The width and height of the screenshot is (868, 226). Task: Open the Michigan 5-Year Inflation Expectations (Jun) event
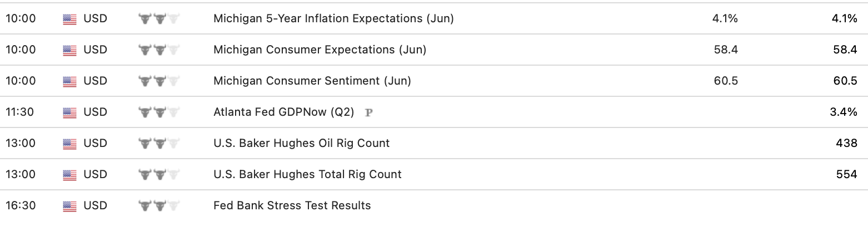click(333, 18)
